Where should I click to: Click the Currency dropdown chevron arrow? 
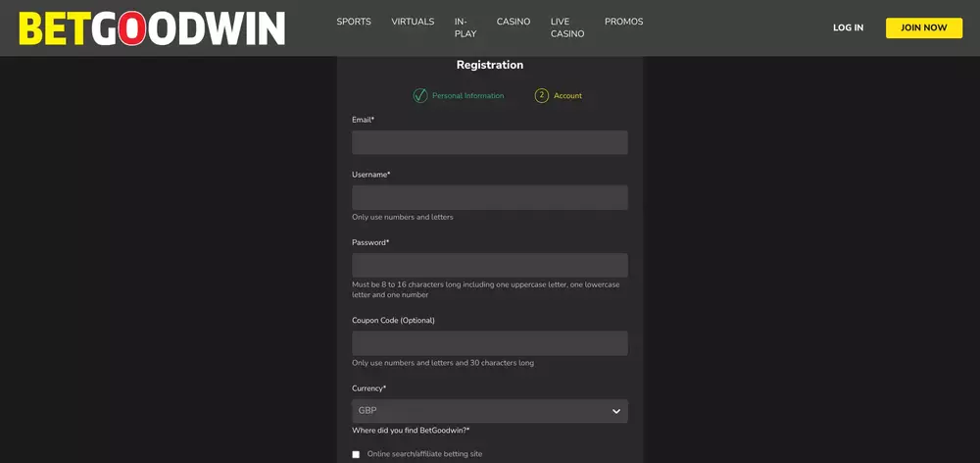tap(616, 411)
